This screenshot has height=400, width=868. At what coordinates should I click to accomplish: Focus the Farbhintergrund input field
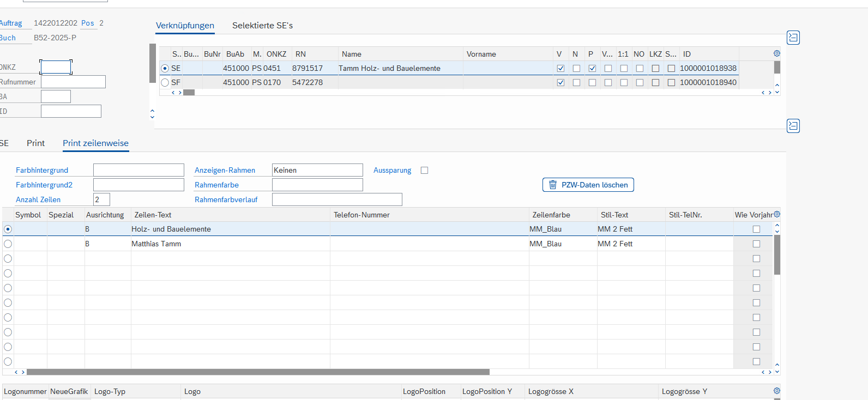pos(138,170)
